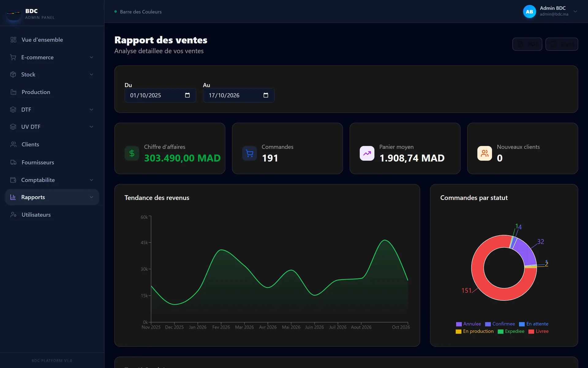588x368 pixels.
Task: Click the DTF layers icon
Action: [x=13, y=109]
